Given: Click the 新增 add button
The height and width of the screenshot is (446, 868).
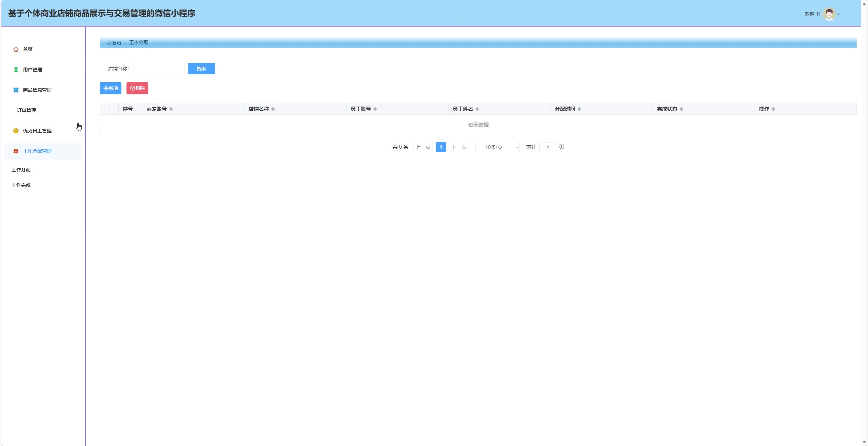Looking at the screenshot, I should pos(111,88).
